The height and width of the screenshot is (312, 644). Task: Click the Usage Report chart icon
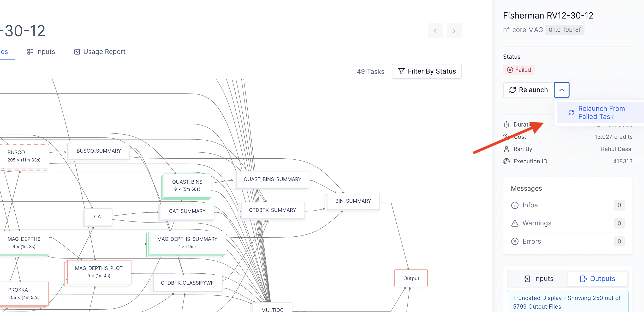tap(77, 52)
